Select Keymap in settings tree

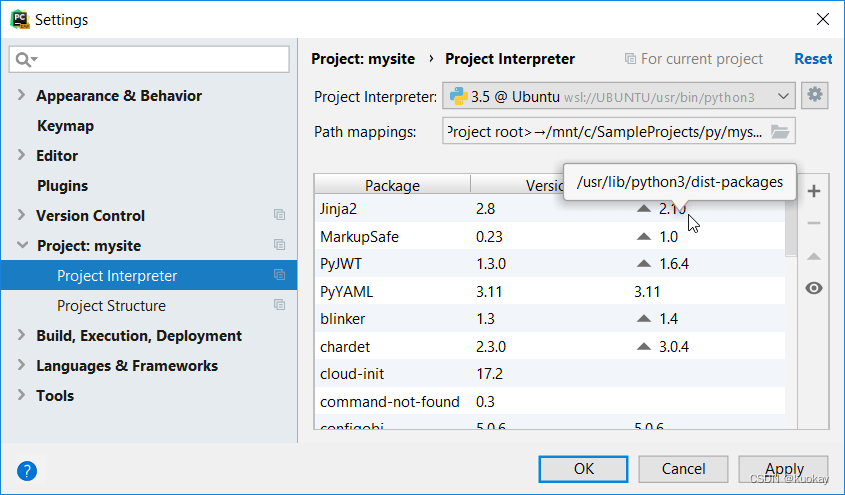(65, 126)
